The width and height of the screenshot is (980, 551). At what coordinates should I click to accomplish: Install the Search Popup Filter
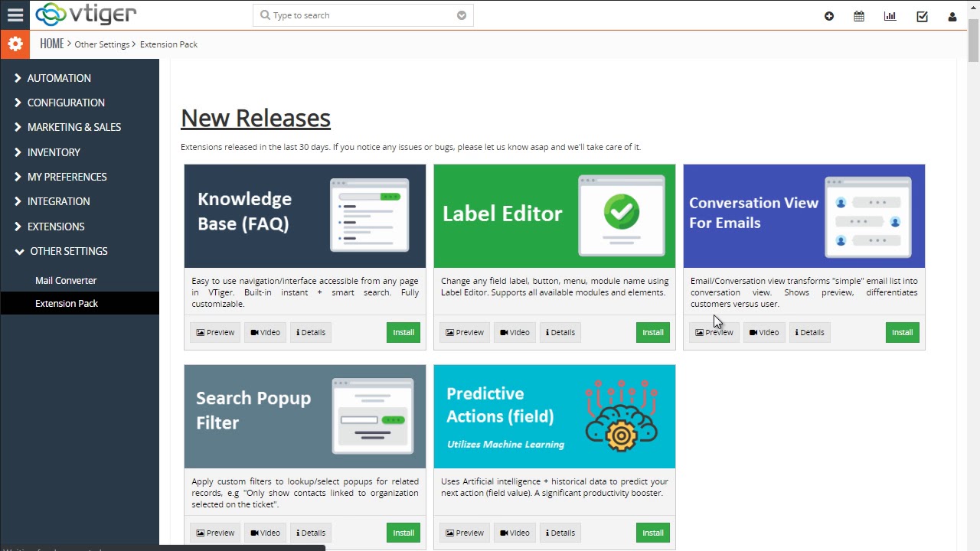pos(403,533)
